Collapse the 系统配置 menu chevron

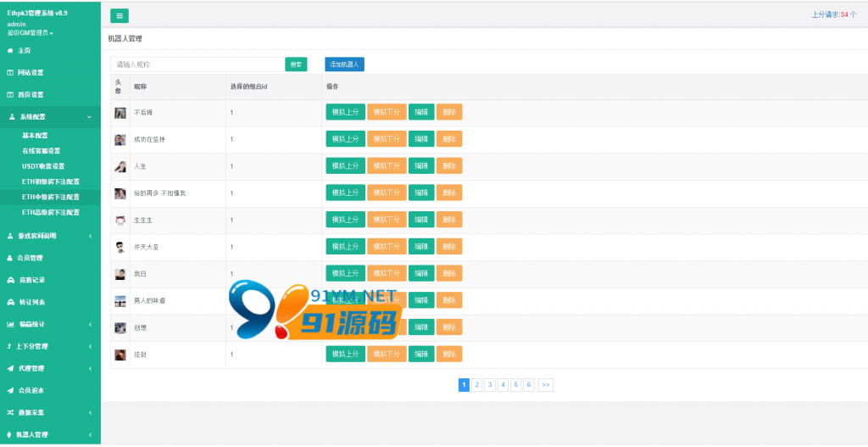[90, 117]
